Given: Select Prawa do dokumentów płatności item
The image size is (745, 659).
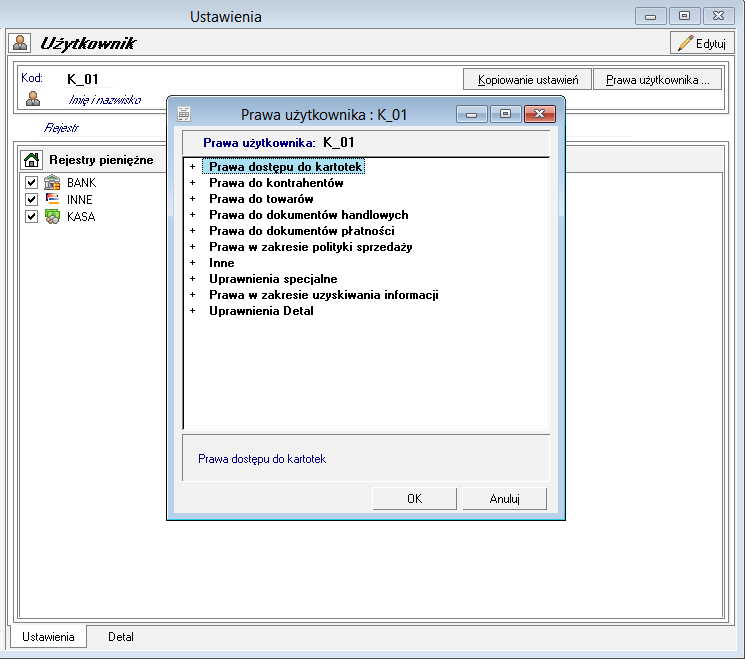Looking at the screenshot, I should click(302, 231).
